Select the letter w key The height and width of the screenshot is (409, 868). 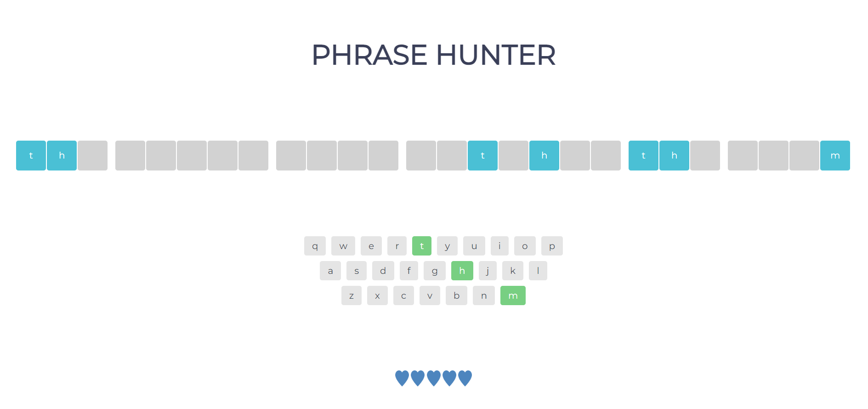pyautogui.click(x=343, y=246)
